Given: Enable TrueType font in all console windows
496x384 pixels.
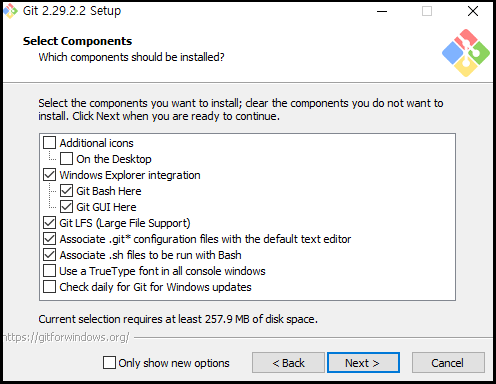Looking at the screenshot, I should 49,271.
